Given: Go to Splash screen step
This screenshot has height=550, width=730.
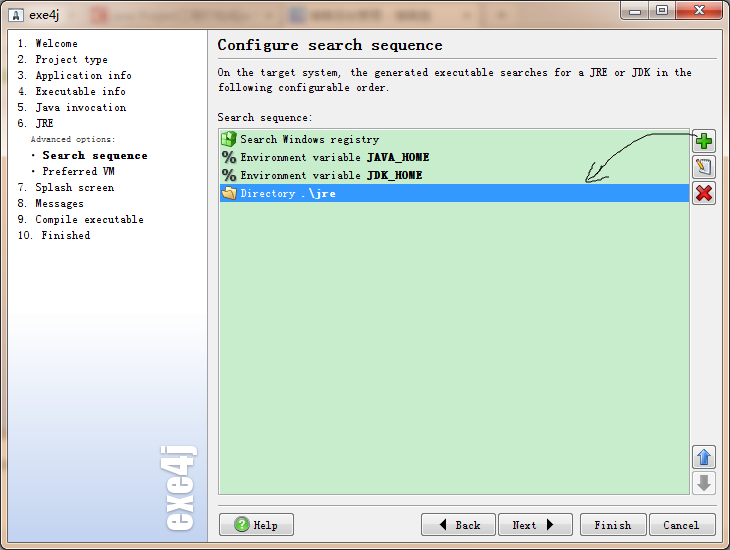Looking at the screenshot, I should pos(74,188).
